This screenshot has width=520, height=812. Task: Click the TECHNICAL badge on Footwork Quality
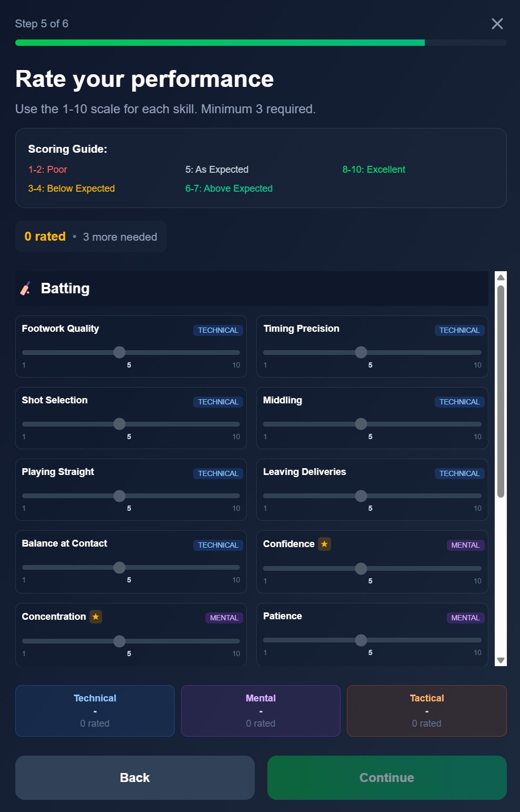click(218, 330)
